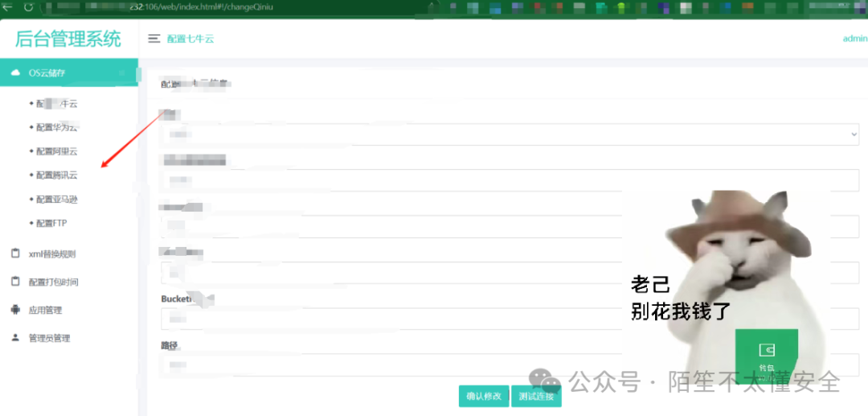
Task: Click the 后台管理系统 title logo
Action: [68, 39]
